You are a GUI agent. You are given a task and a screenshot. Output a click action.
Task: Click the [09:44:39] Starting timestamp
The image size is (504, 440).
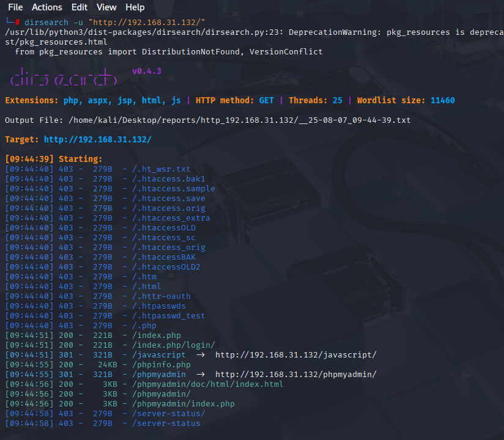(29, 159)
